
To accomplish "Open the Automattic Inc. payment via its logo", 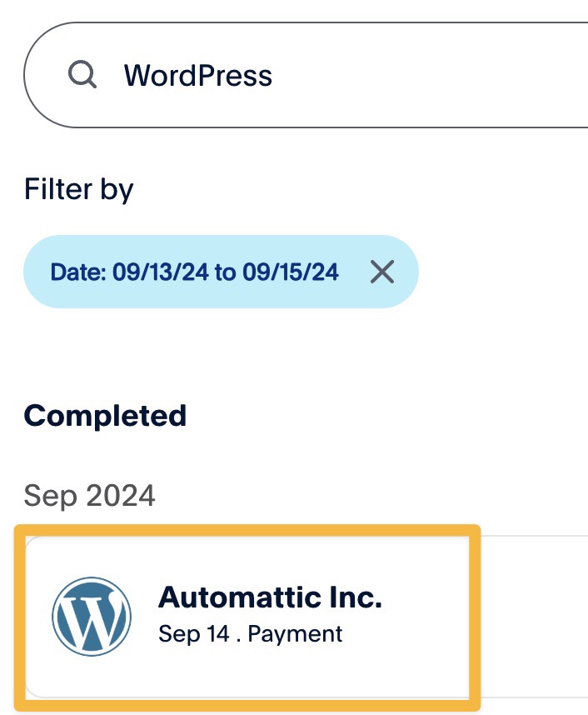I will [92, 617].
